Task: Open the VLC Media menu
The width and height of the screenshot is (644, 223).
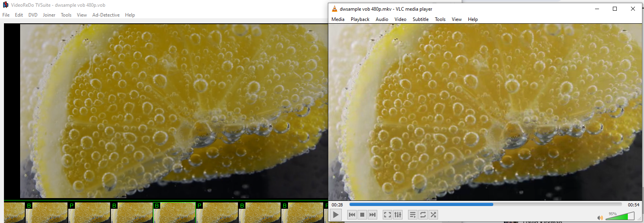Action: 338,19
